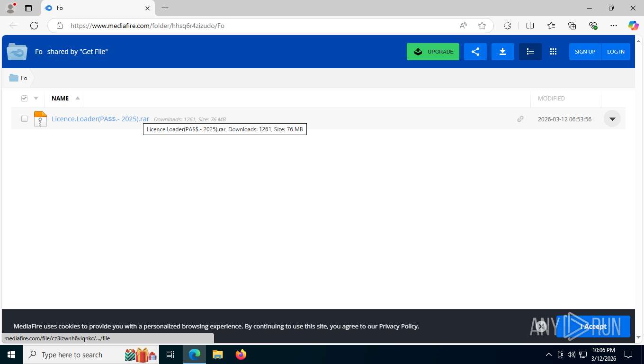Click the RAR archive file icon

point(40,119)
